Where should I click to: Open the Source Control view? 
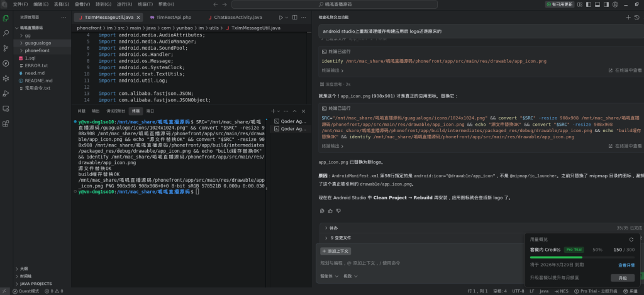click(x=6, y=48)
